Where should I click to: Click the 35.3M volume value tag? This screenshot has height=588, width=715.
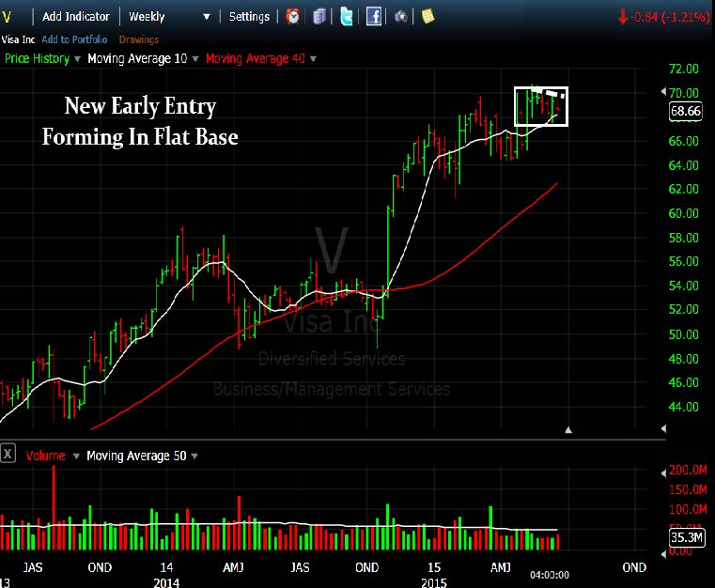(x=687, y=537)
